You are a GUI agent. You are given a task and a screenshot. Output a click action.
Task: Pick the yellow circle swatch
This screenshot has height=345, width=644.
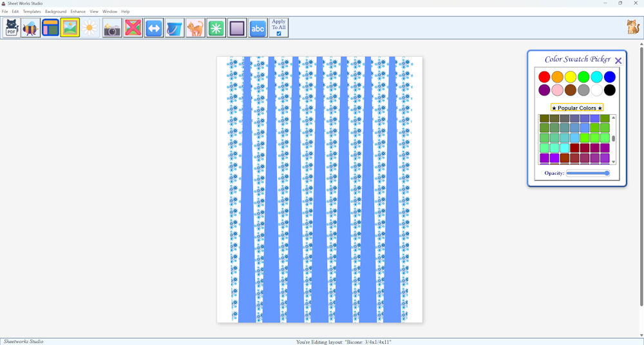(x=571, y=77)
